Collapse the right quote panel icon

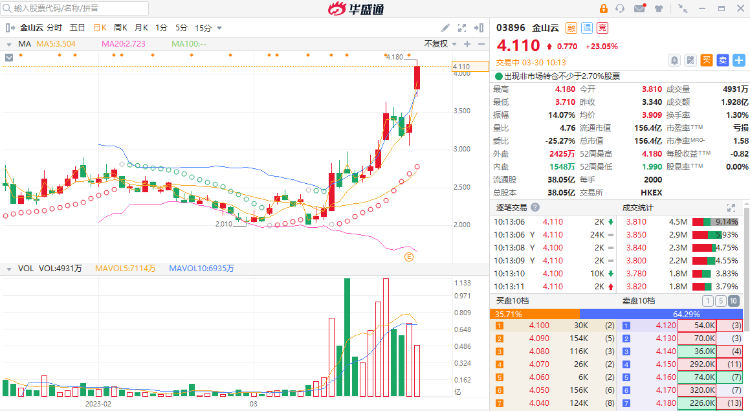coord(479,28)
